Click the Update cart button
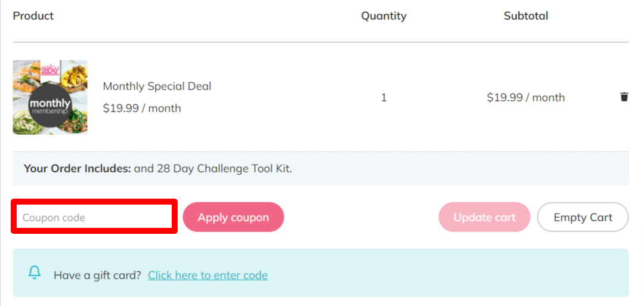Screen dimensions: 644x306 coord(484,217)
